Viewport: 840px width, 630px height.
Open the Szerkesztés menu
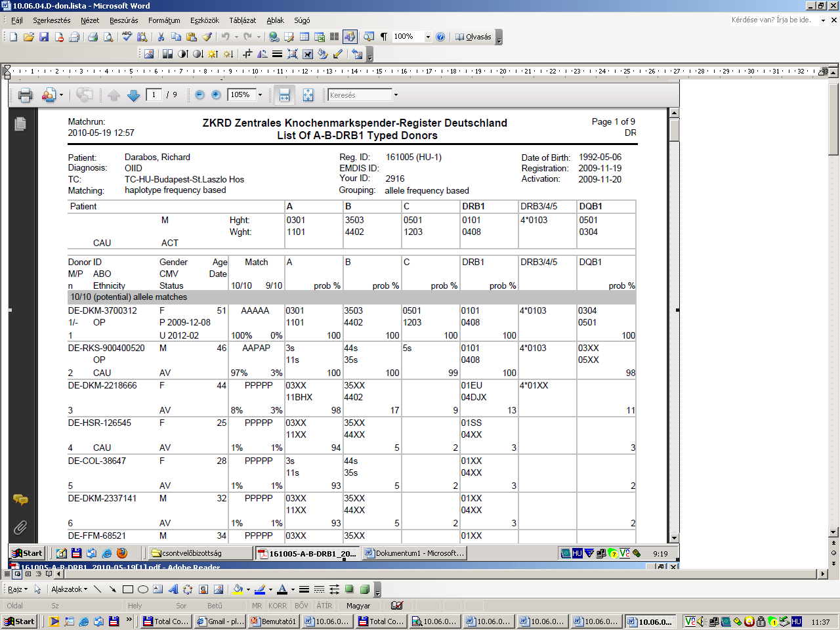coord(52,20)
